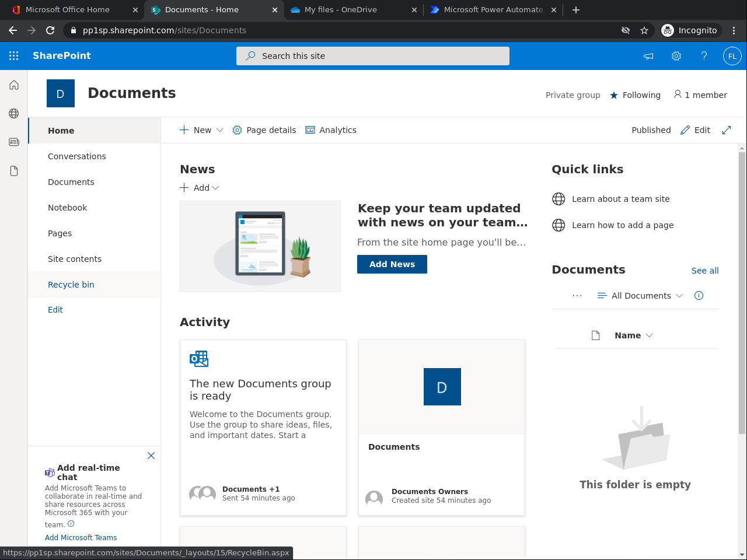Open Recycle bin in navigation
The height and width of the screenshot is (560, 747).
click(x=95, y=285)
